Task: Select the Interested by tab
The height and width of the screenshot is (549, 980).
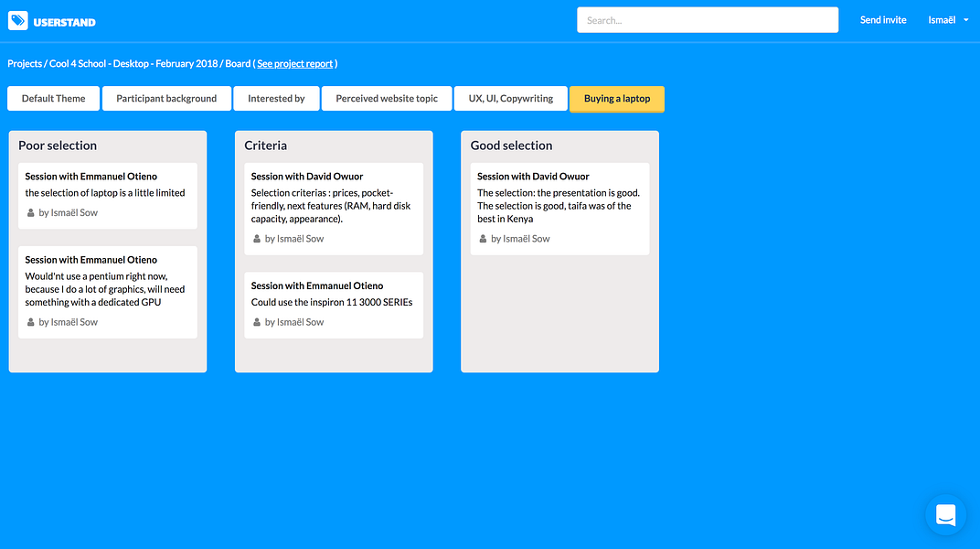Action: [276, 98]
